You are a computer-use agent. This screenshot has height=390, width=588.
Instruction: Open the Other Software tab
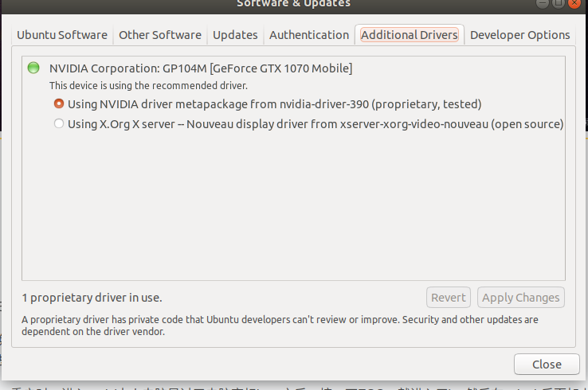160,35
